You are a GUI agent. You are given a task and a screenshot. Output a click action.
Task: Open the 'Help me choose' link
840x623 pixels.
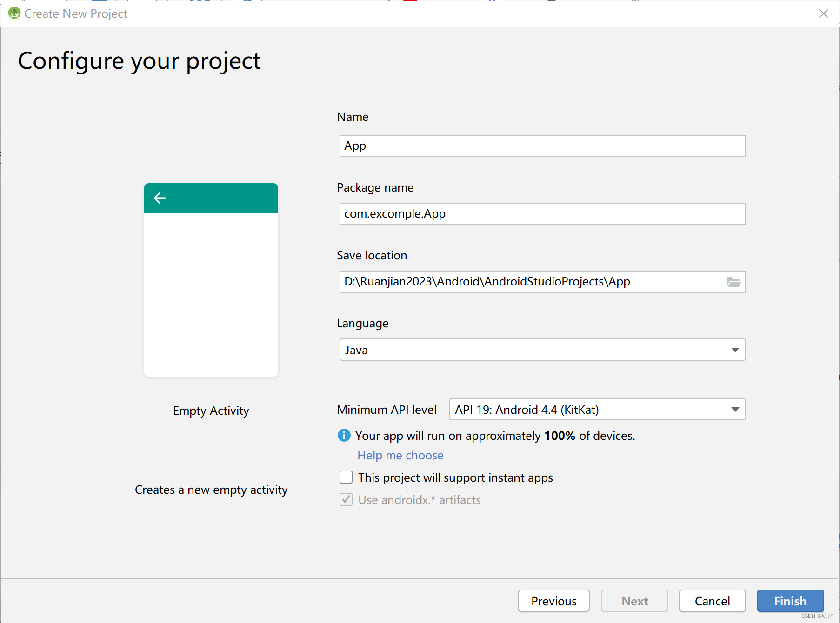(400, 455)
